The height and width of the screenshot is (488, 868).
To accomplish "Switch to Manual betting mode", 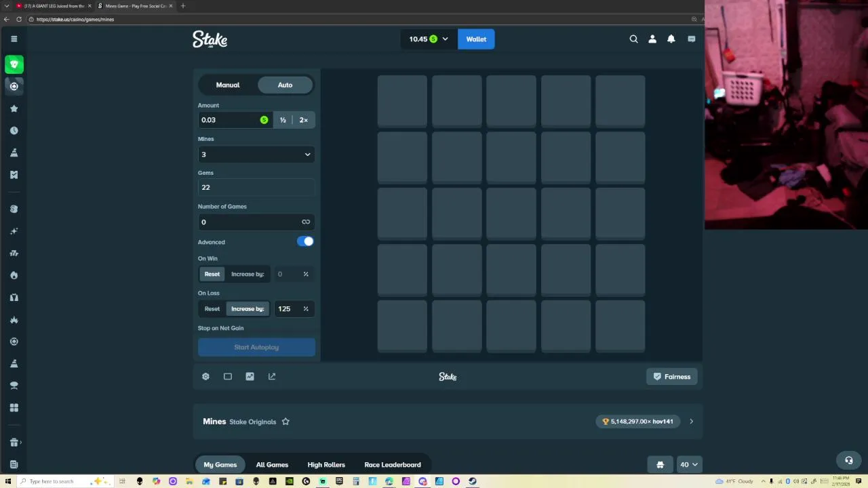I will tap(228, 85).
